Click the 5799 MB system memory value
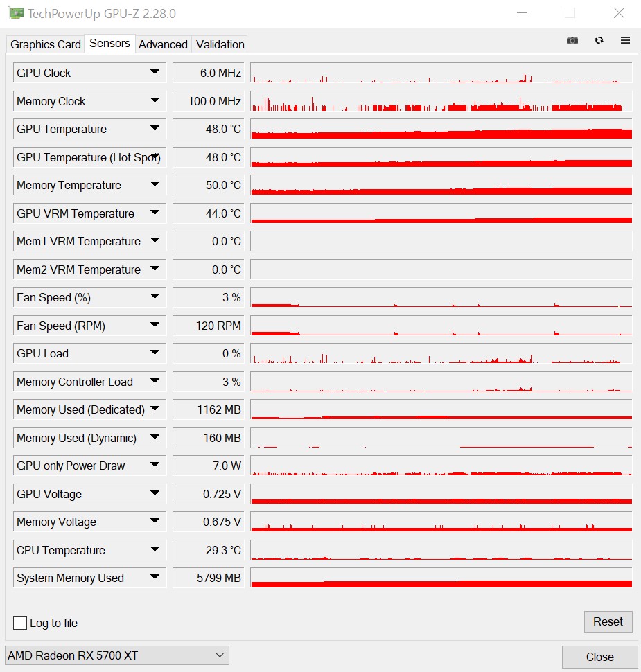Image resolution: width=641 pixels, height=672 pixels. 209,578
